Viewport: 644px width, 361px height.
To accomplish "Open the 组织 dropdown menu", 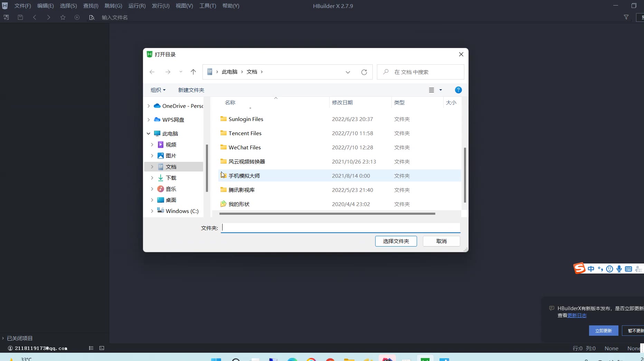I will (158, 90).
